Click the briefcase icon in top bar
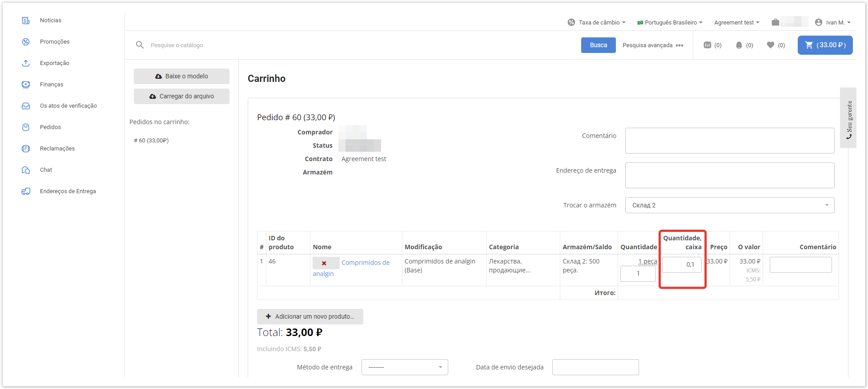 775,22
